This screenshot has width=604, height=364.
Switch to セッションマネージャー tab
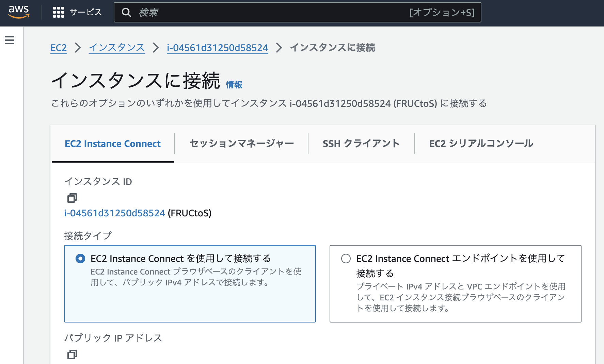(241, 144)
